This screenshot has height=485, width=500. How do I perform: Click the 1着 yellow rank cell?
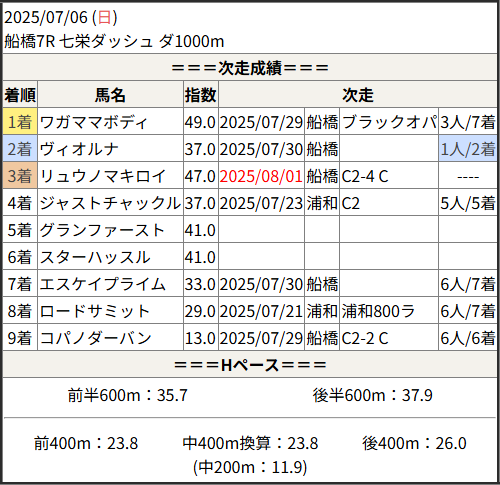[20, 121]
